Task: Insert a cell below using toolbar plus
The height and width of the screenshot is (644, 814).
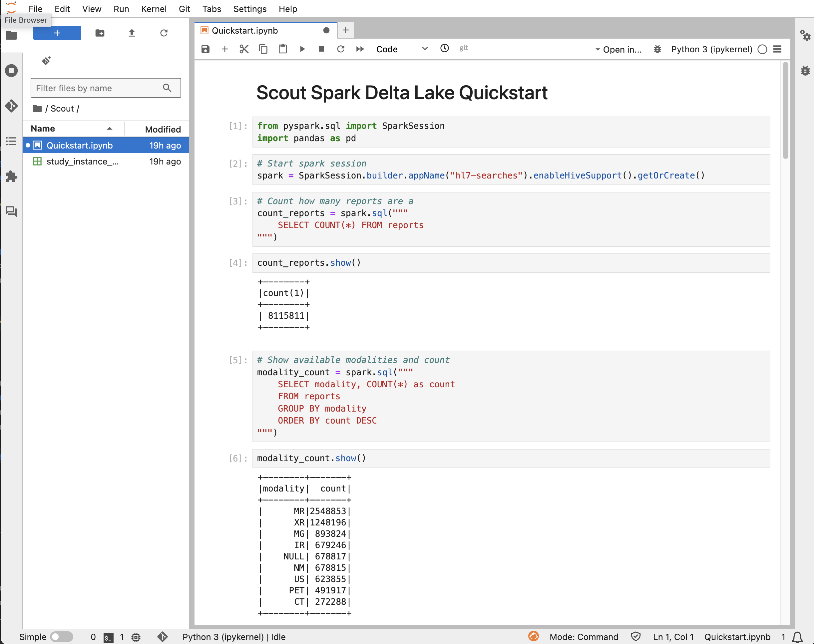Action: coord(225,49)
